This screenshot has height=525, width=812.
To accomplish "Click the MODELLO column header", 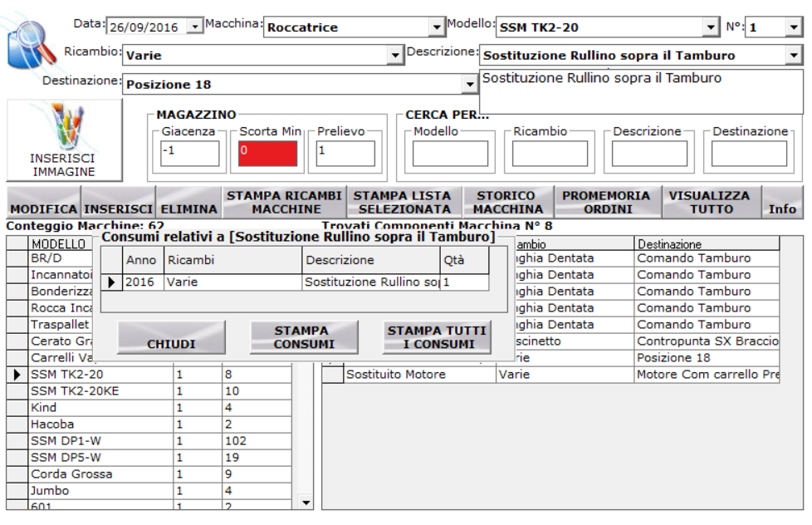I will tap(60, 243).
